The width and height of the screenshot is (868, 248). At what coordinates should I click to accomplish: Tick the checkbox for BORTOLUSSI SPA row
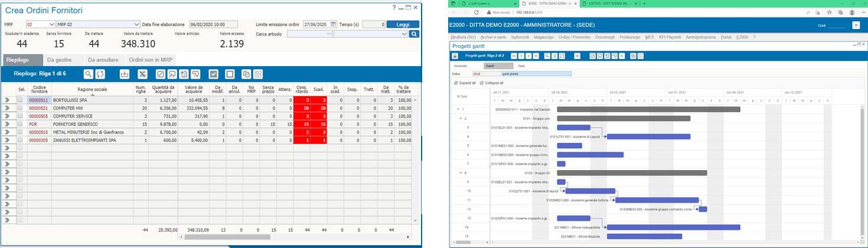click(x=21, y=100)
